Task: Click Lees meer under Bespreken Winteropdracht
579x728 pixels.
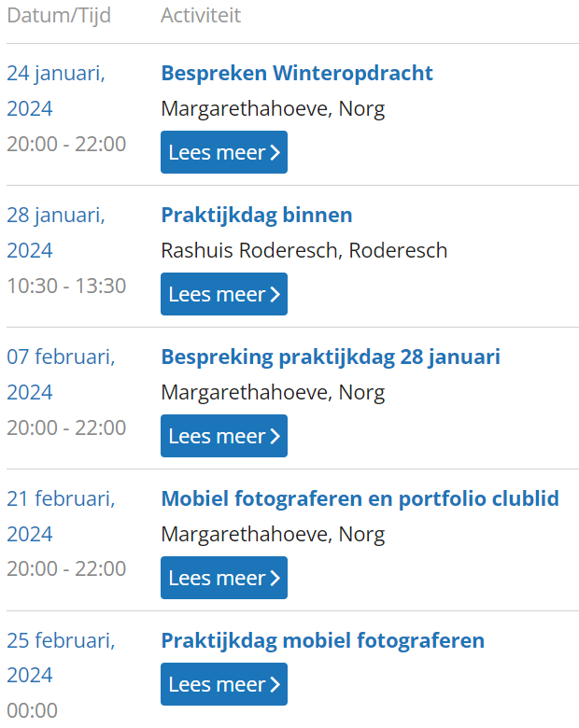Action: 224,152
